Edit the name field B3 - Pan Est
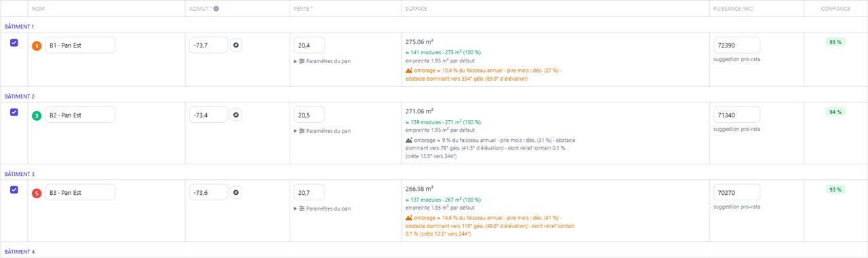868x258 pixels. pyautogui.click(x=80, y=193)
